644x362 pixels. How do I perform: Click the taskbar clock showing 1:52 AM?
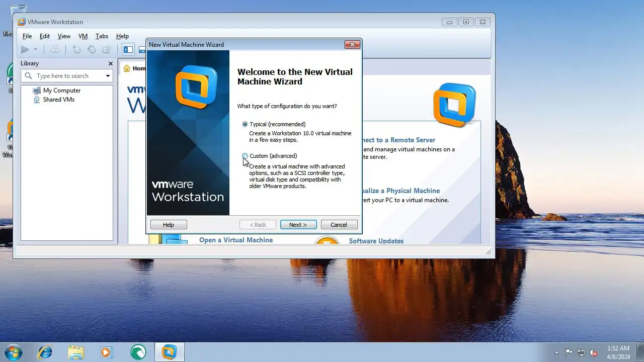pos(618,352)
